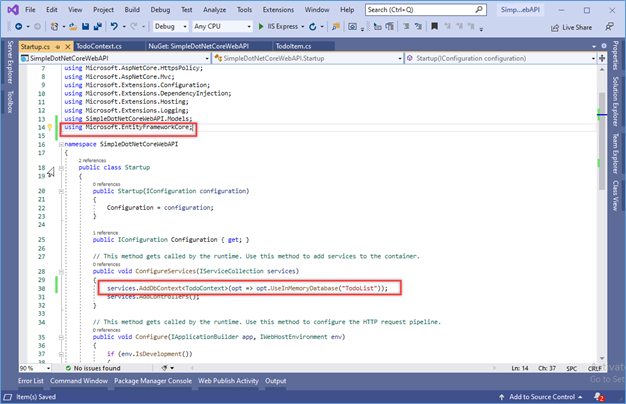Open the Debug configuration dropdown
This screenshot has height=404, width=626.
(170, 26)
